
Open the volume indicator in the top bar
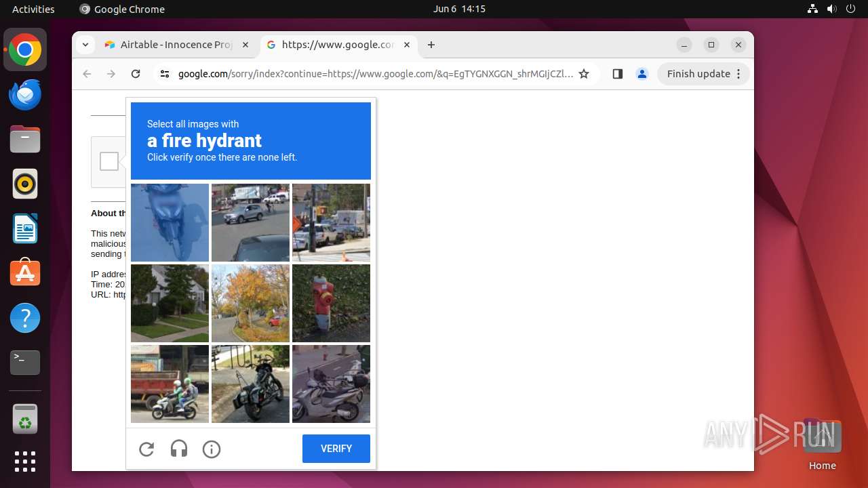tap(832, 9)
